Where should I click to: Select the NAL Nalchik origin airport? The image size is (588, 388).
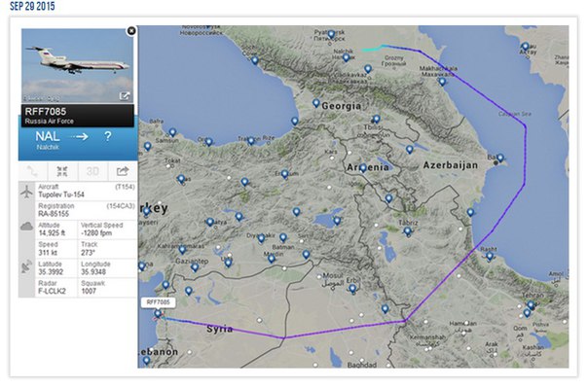coord(48,140)
